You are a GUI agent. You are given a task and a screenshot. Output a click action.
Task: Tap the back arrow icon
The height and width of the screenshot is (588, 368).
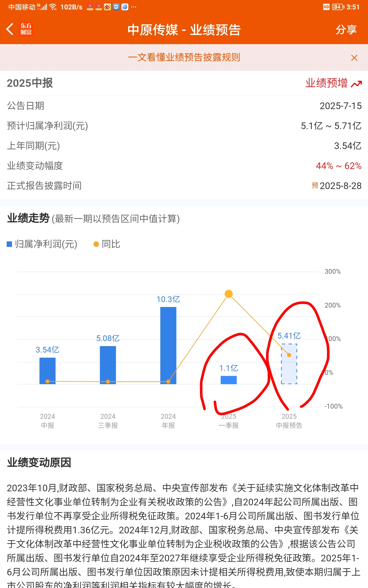pos(10,29)
